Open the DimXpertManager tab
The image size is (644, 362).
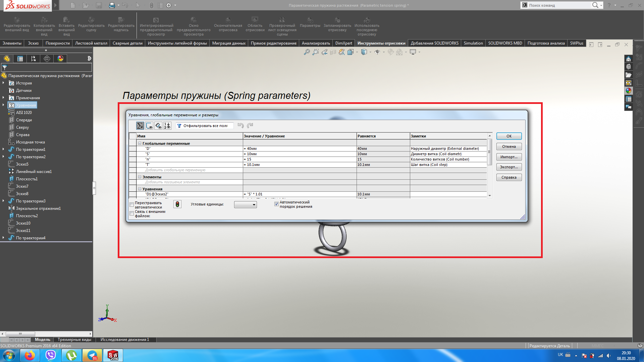pos(47,59)
